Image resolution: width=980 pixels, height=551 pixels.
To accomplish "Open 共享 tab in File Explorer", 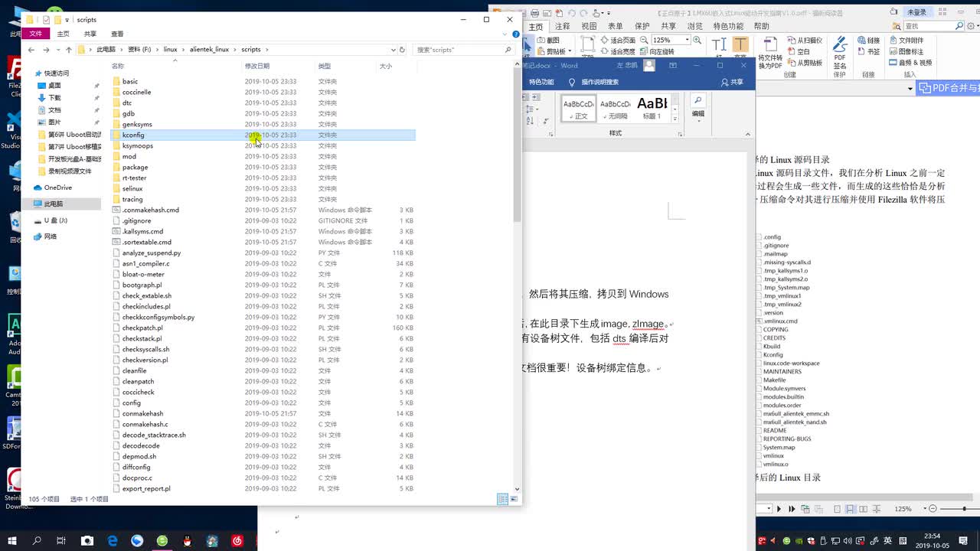I will [90, 34].
